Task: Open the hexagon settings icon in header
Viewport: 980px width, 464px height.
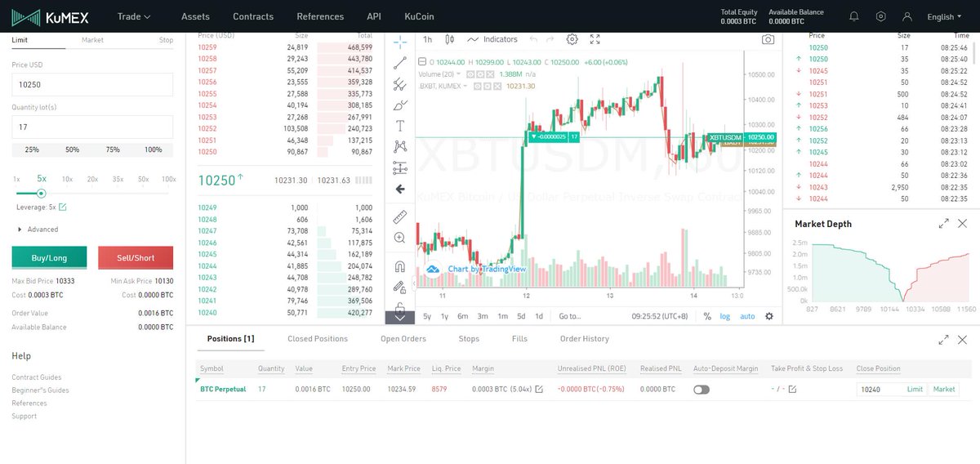Action: click(x=880, y=16)
